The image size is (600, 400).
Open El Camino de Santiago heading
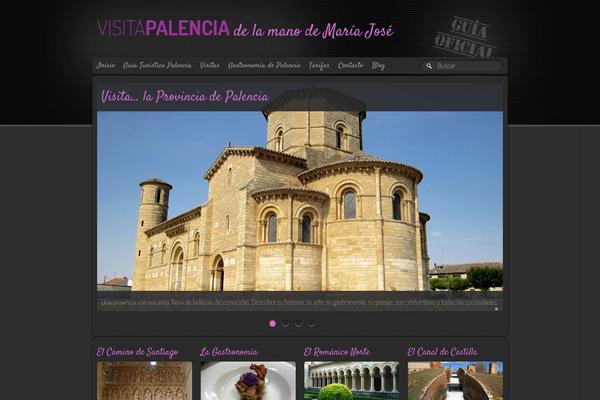pos(137,352)
